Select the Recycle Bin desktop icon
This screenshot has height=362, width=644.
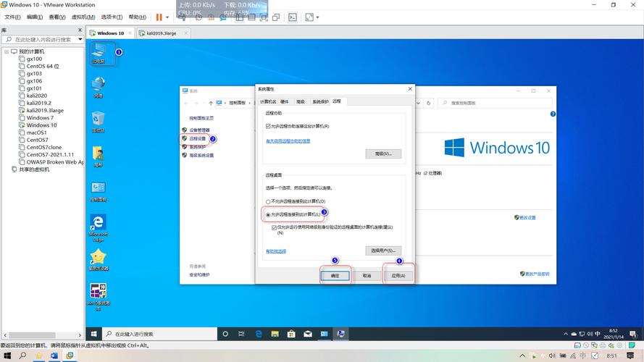[99, 122]
